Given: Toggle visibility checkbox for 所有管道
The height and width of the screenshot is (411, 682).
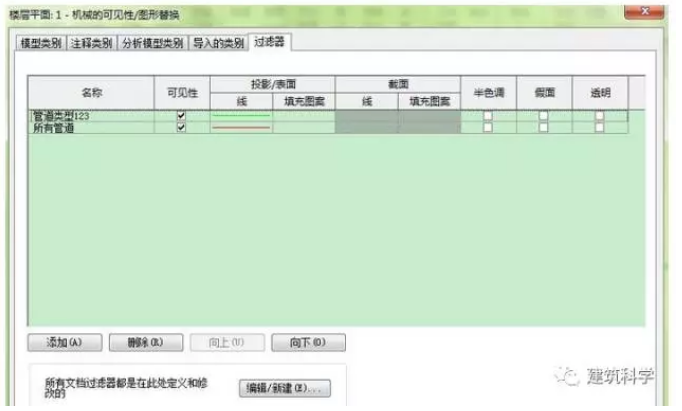Looking at the screenshot, I should click(x=181, y=127).
